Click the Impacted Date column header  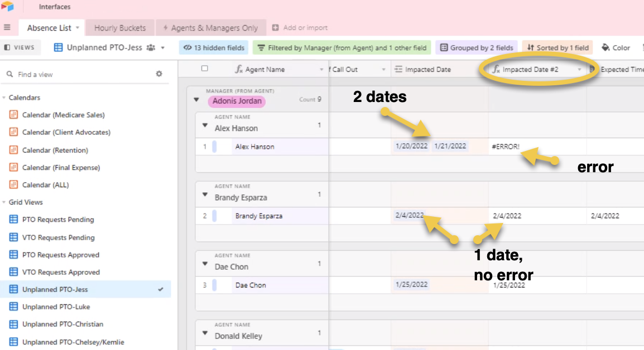(439, 69)
